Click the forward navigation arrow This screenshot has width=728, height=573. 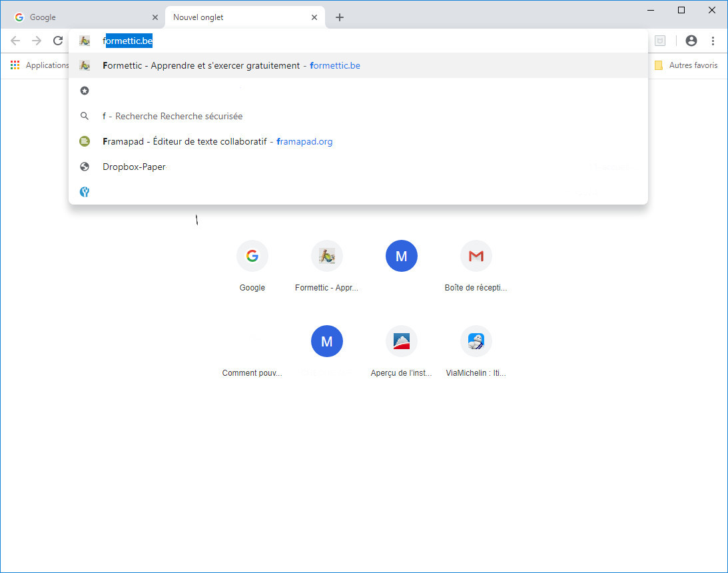click(37, 41)
